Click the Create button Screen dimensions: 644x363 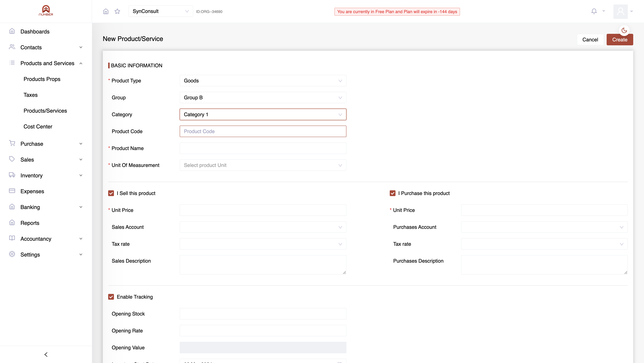pyautogui.click(x=620, y=40)
